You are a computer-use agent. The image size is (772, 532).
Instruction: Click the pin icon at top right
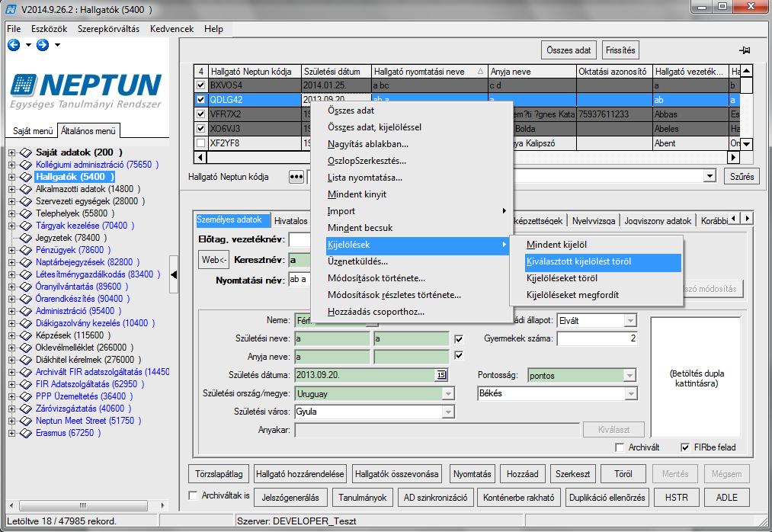745,50
